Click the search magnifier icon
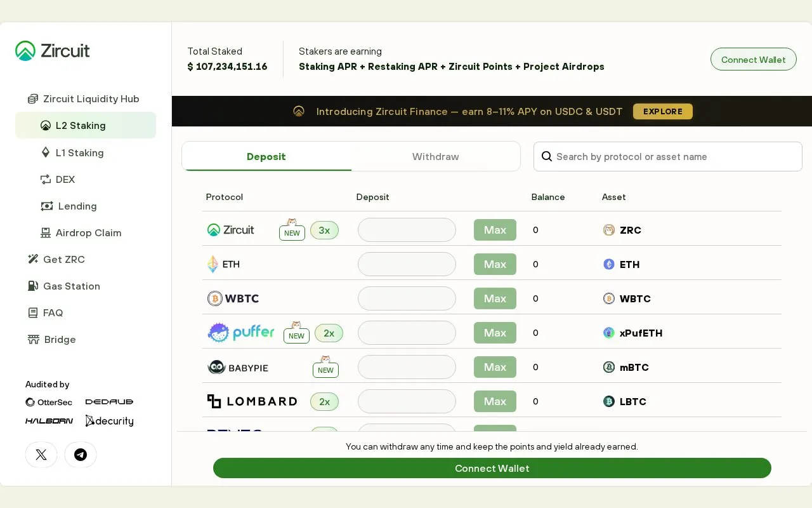 [547, 157]
